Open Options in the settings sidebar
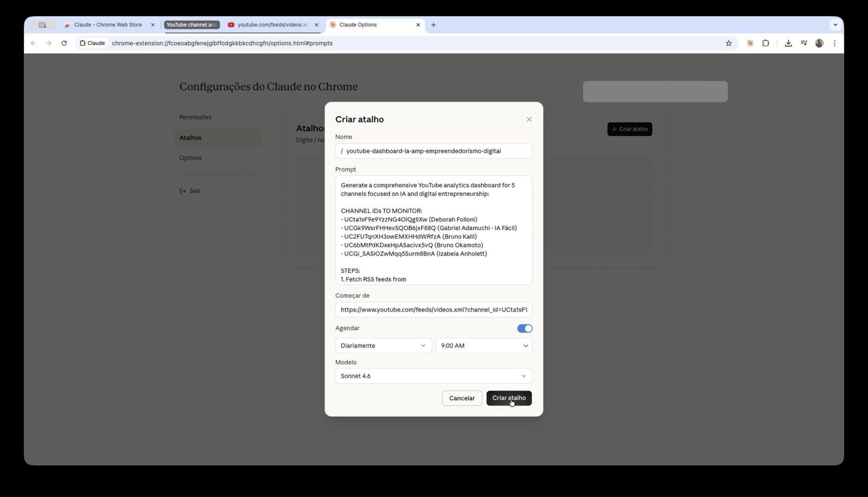Screen dimensions: 868x497 (x=190, y=158)
